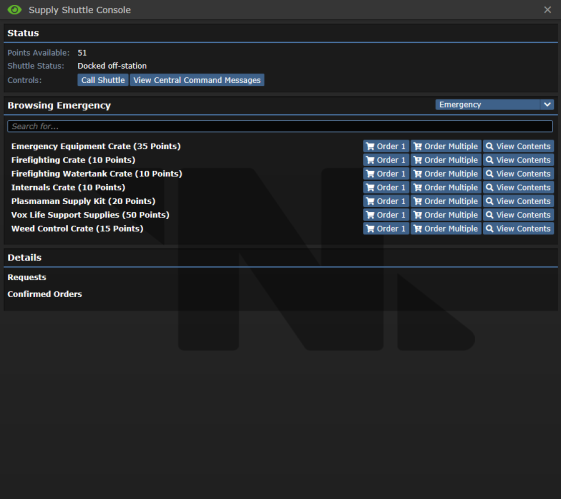This screenshot has width=561, height=499.
Task: Close the Supply Shuttle Console window
Action: click(x=547, y=10)
